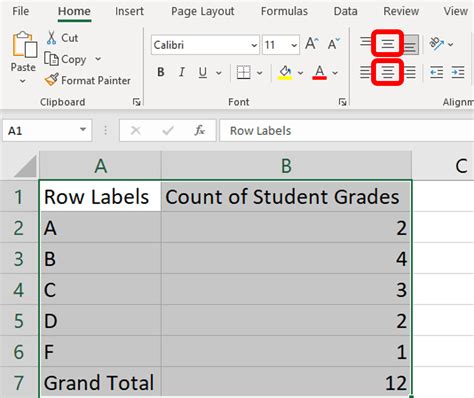Confirm formula entry with checkmark
This screenshot has height=398, width=474.
tap(168, 130)
